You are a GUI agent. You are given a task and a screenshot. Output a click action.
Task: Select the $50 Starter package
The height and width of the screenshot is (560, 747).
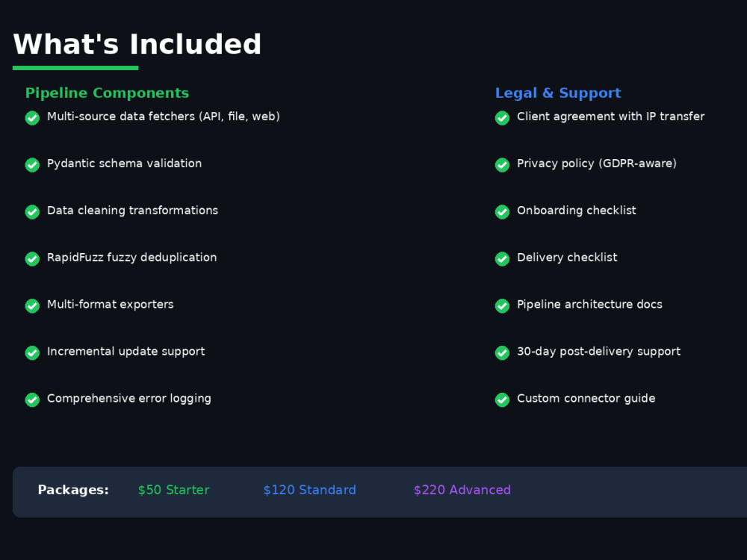174,490
